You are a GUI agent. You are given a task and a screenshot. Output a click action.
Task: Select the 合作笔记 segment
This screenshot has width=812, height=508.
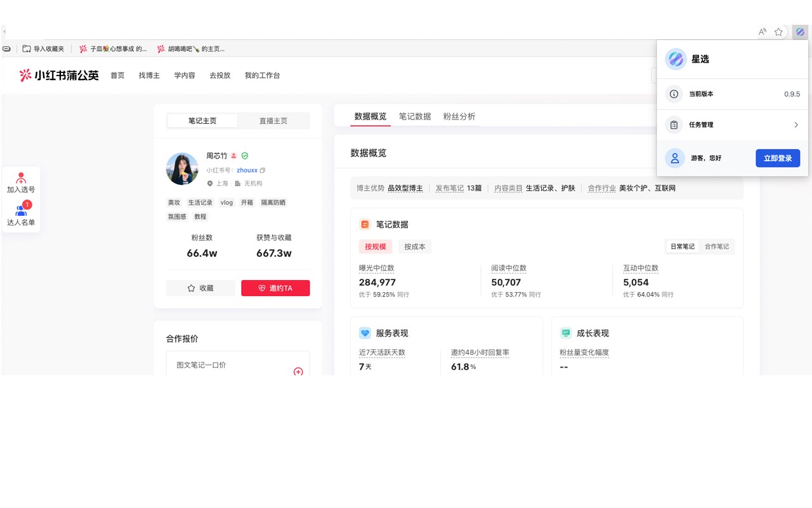pos(717,246)
